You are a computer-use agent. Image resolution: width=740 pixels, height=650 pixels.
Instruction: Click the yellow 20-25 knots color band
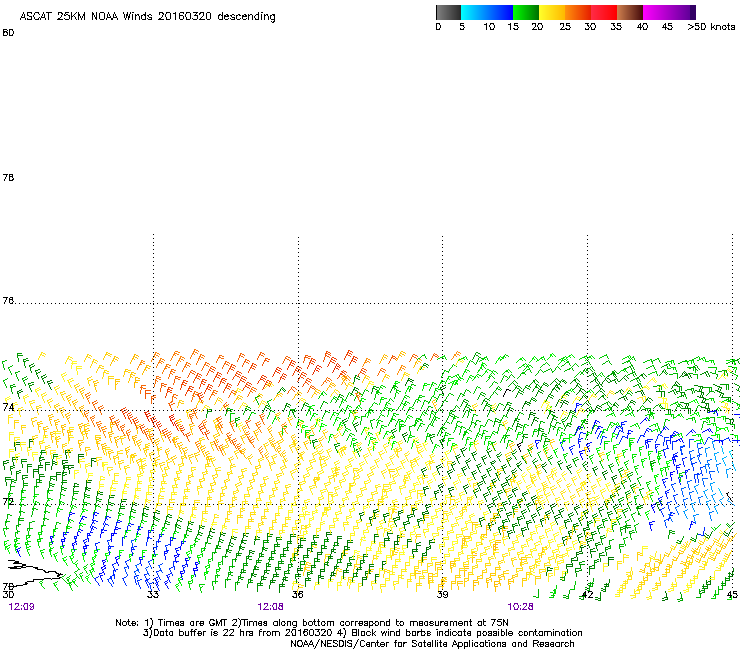coord(552,12)
